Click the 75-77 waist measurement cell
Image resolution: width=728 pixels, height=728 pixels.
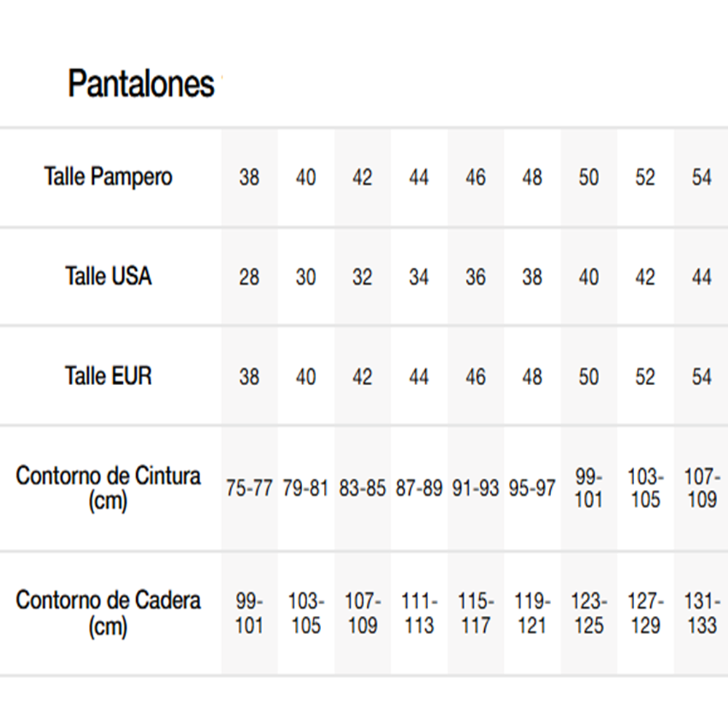tap(249, 488)
